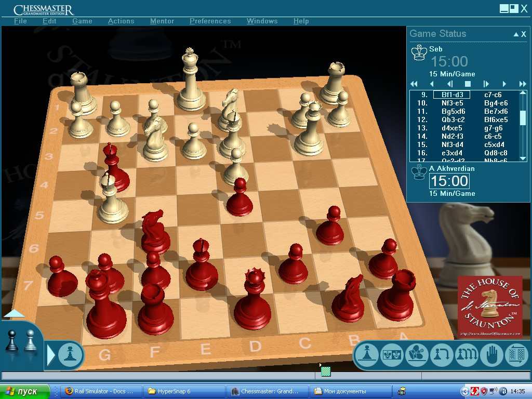Select the move d4xe5
The image size is (532, 399).
coord(451,128)
